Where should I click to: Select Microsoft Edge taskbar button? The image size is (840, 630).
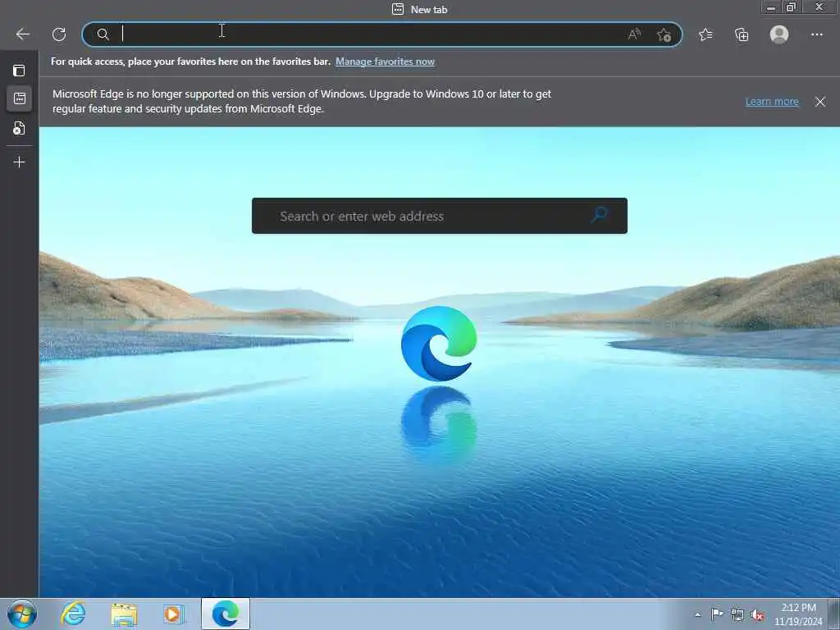coord(226,614)
